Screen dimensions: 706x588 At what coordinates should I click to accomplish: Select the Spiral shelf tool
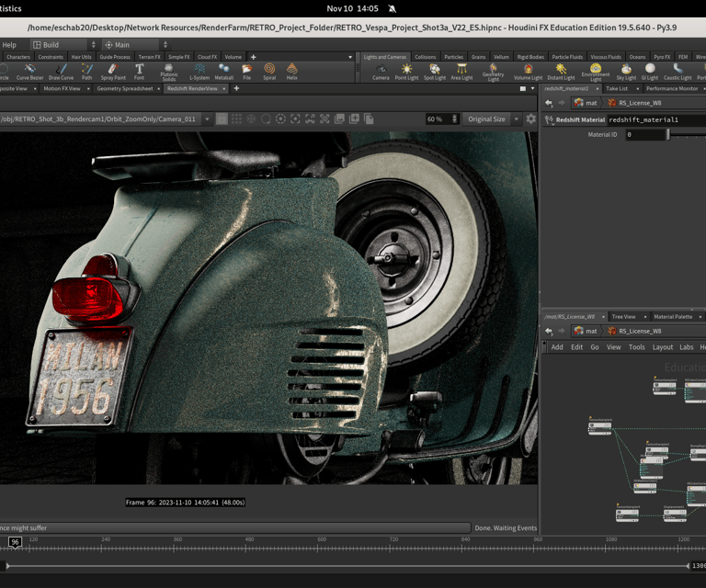pos(268,71)
